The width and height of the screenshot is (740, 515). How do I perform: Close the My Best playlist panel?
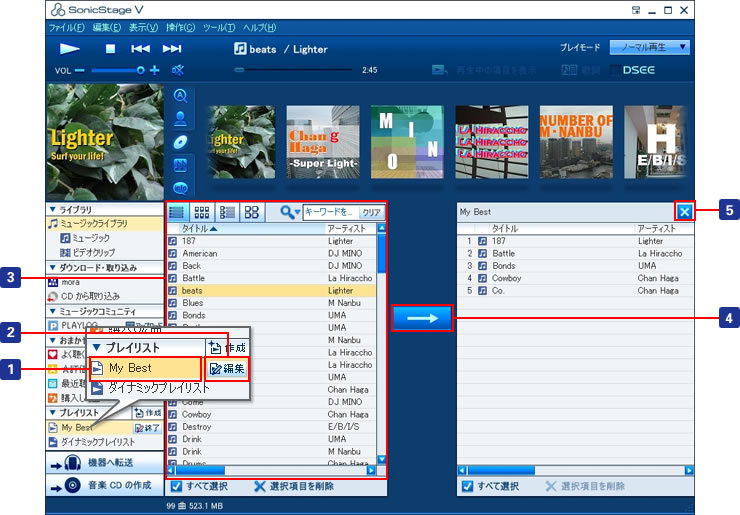(x=684, y=212)
